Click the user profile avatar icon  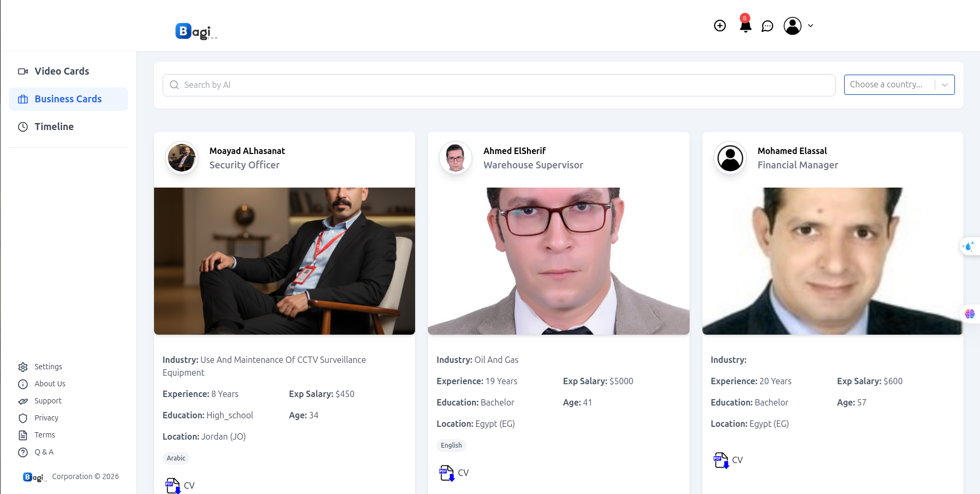click(792, 26)
